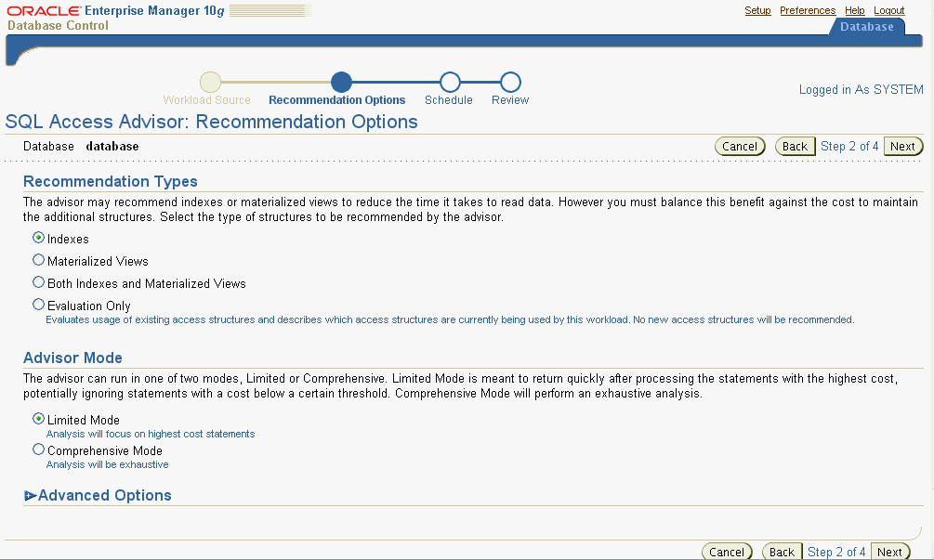Go Back to Workload Source step
Image resolution: width=934 pixels, height=560 pixels.
coord(795,146)
